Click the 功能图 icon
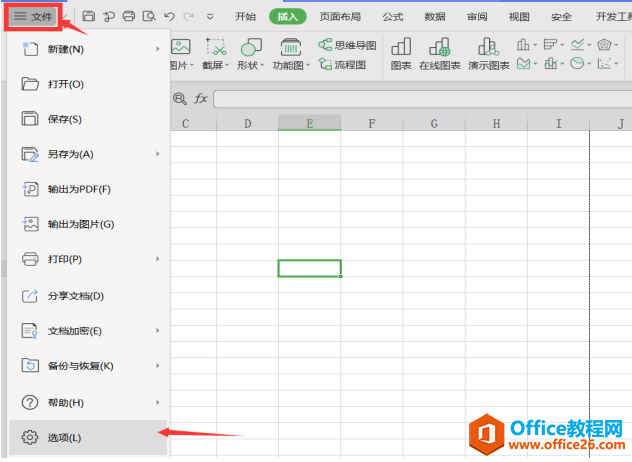 291,47
